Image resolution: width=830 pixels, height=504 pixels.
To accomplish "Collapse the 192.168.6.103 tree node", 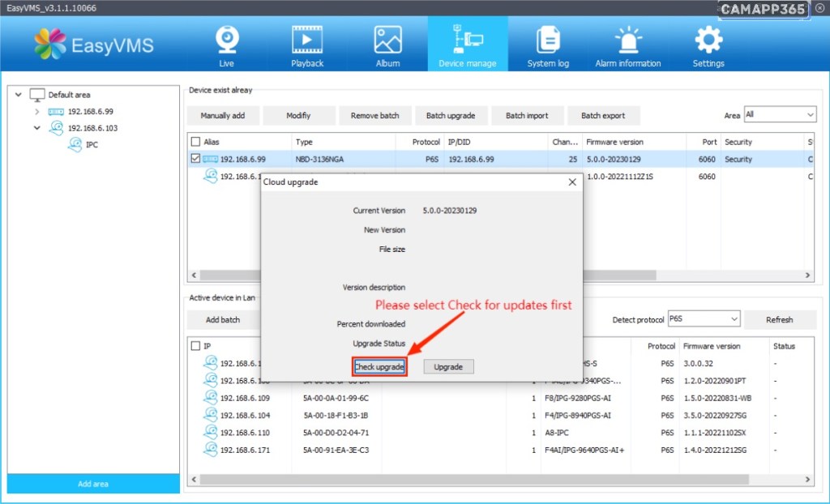I will click(37, 128).
